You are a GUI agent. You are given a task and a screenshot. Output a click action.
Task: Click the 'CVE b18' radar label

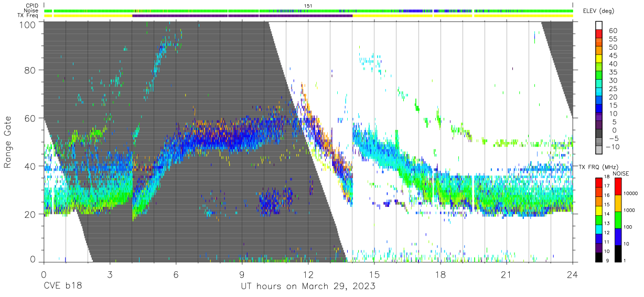(x=62, y=287)
